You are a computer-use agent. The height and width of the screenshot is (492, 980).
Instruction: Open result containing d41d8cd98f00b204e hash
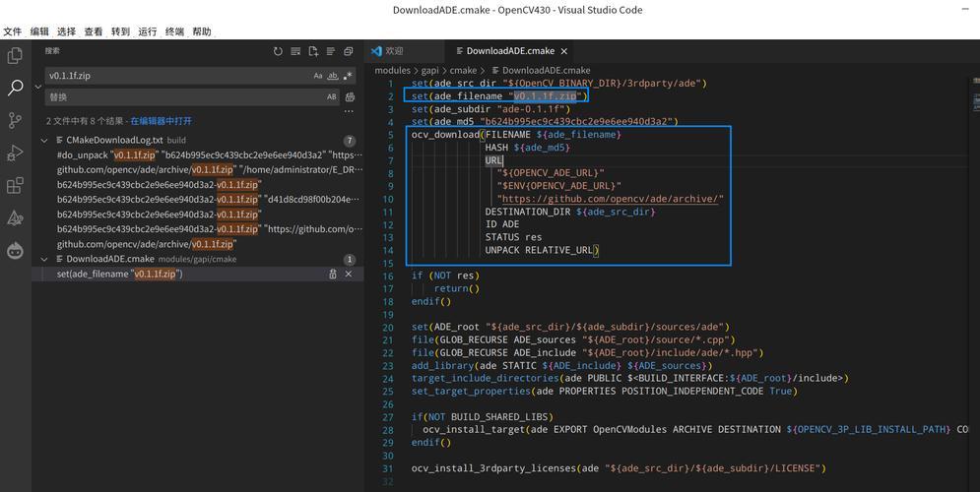pos(210,199)
